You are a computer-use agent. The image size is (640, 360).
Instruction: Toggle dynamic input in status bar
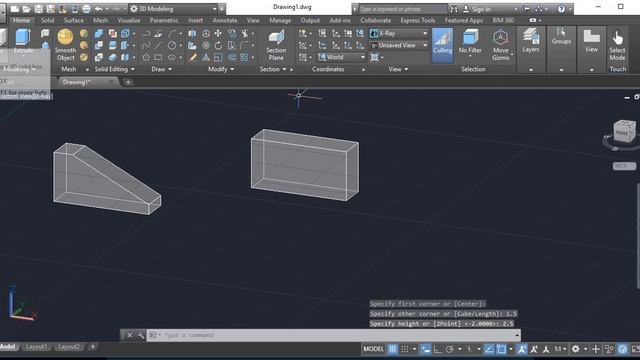(x=425, y=349)
